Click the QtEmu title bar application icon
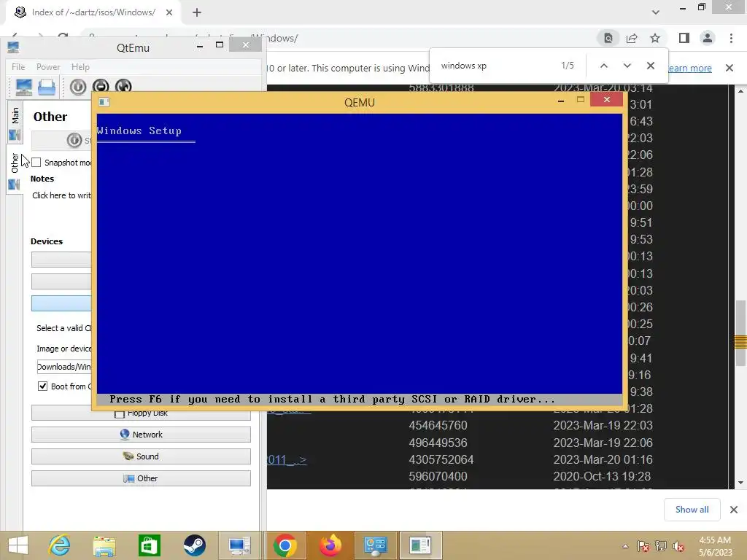The image size is (747, 560). [13, 47]
